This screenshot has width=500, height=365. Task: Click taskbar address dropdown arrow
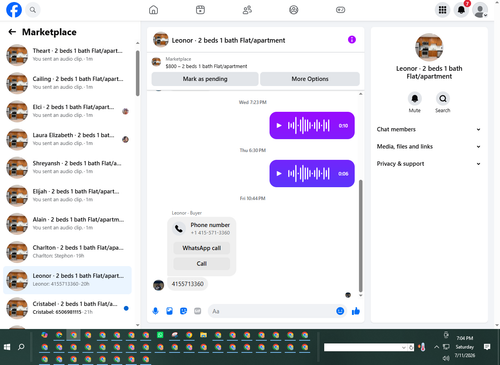click(x=404, y=348)
